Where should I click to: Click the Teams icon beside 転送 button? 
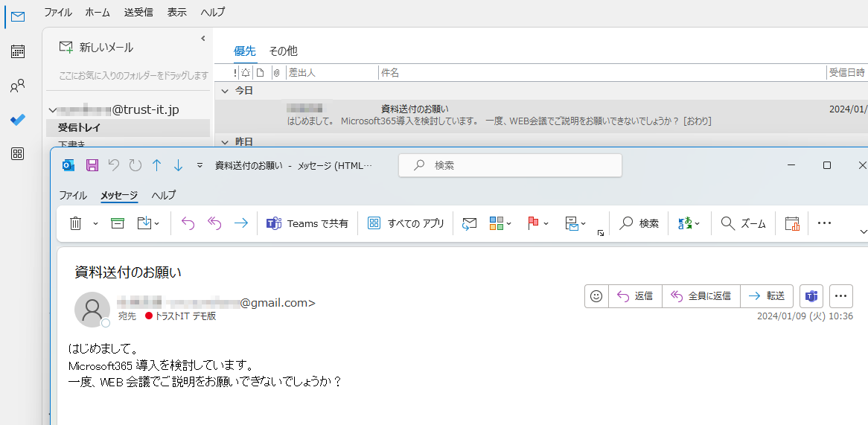click(811, 296)
